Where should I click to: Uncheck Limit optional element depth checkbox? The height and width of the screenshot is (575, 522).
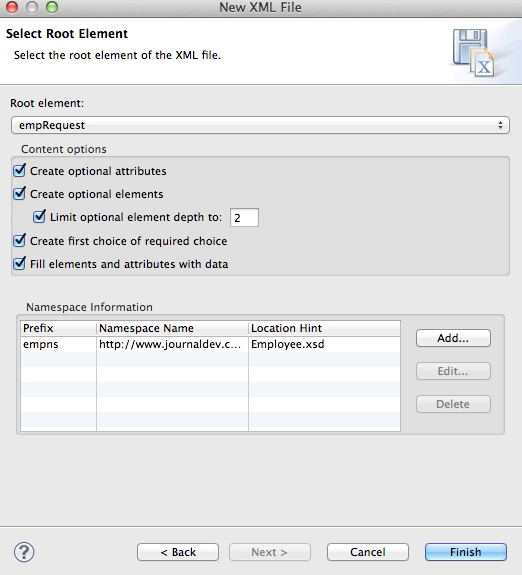[39, 217]
